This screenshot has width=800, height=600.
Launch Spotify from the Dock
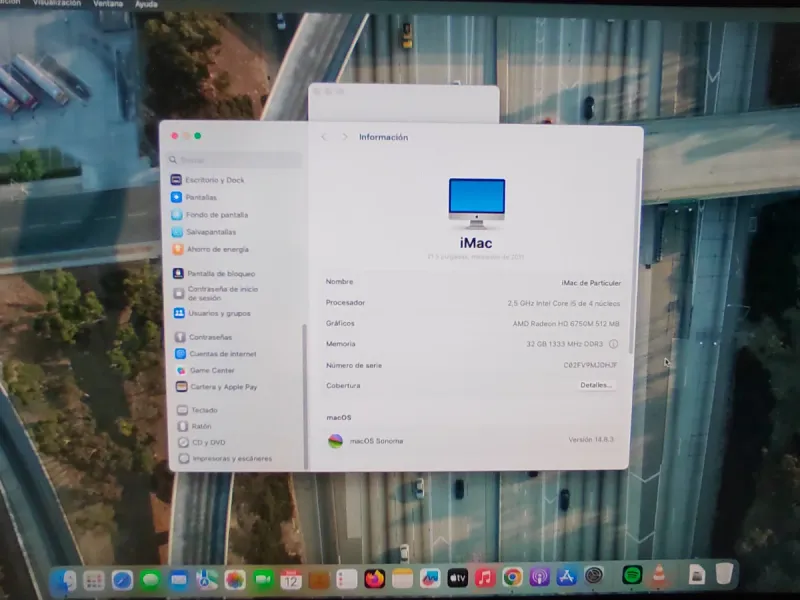pos(632,575)
